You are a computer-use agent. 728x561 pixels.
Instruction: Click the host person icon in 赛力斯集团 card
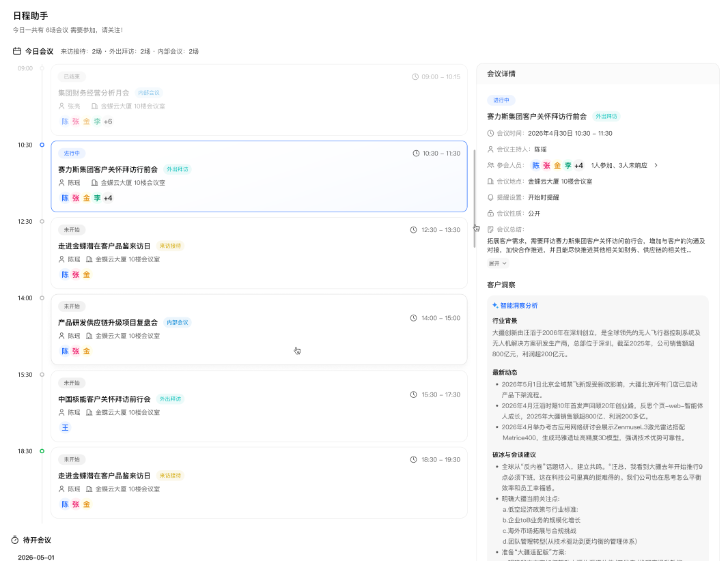61,182
